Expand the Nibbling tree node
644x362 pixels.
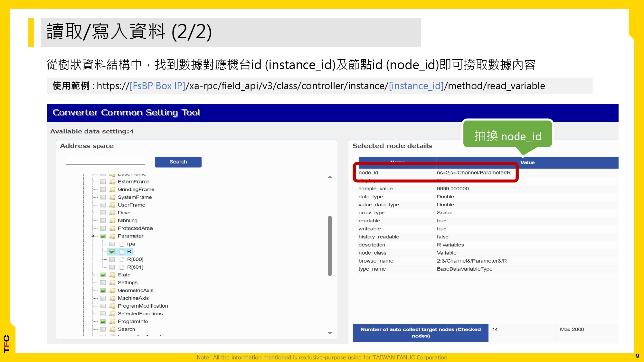click(x=93, y=220)
